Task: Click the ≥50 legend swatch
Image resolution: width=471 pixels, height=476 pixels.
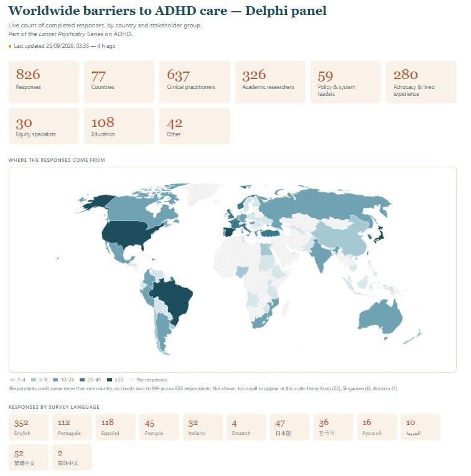Action: 110,380
